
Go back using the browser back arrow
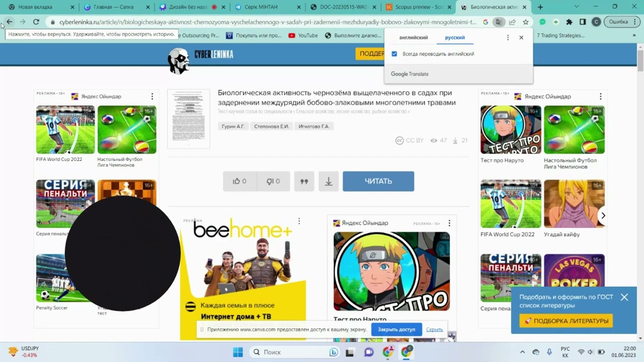(9, 22)
